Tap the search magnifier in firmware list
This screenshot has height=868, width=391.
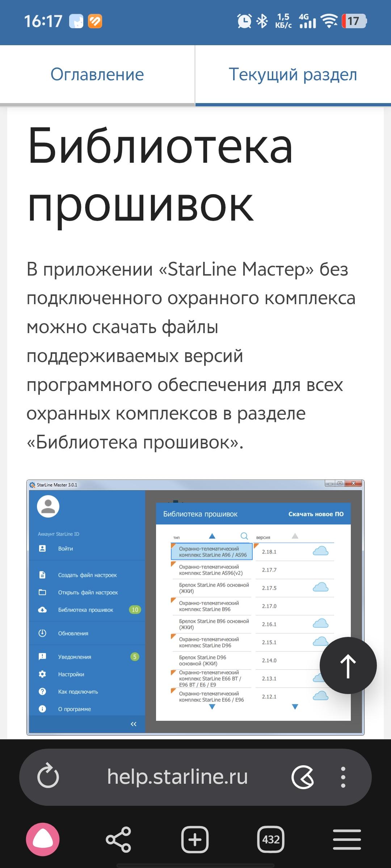(244, 536)
